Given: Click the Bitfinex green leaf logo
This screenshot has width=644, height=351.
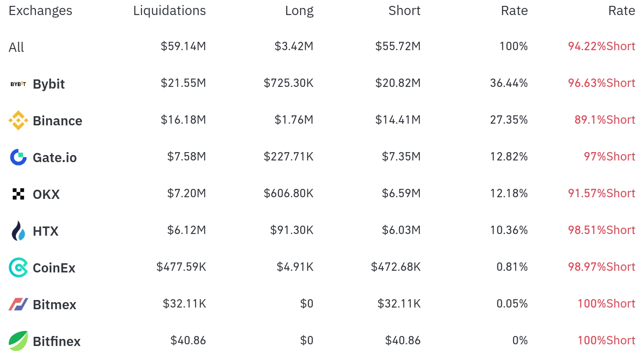Looking at the screenshot, I should [x=18, y=341].
